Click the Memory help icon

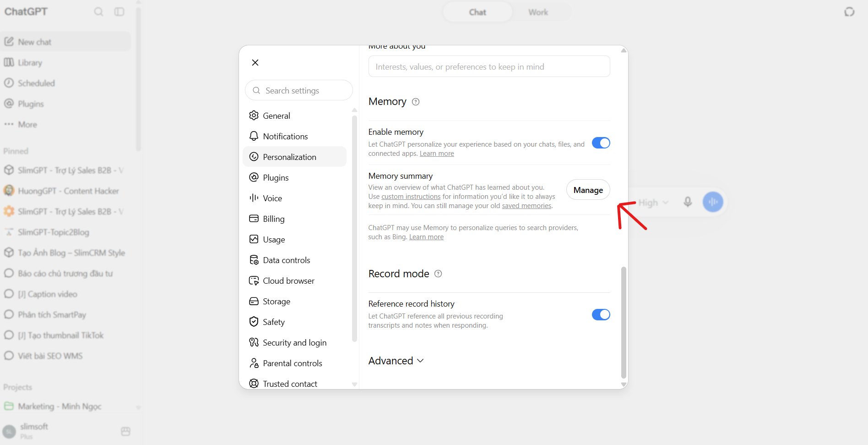pyautogui.click(x=416, y=102)
